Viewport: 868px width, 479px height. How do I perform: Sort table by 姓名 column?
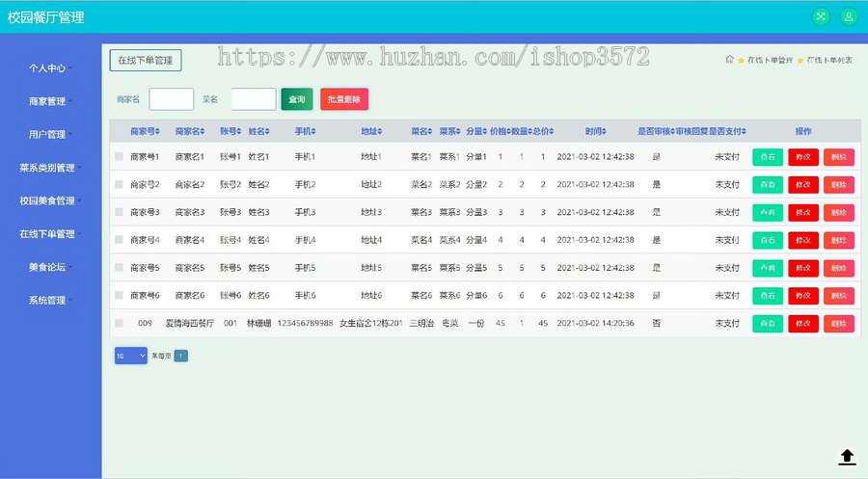tap(258, 131)
